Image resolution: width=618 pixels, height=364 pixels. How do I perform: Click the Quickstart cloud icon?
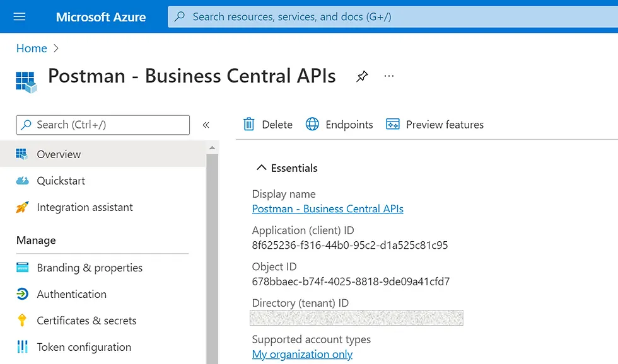pos(23,181)
